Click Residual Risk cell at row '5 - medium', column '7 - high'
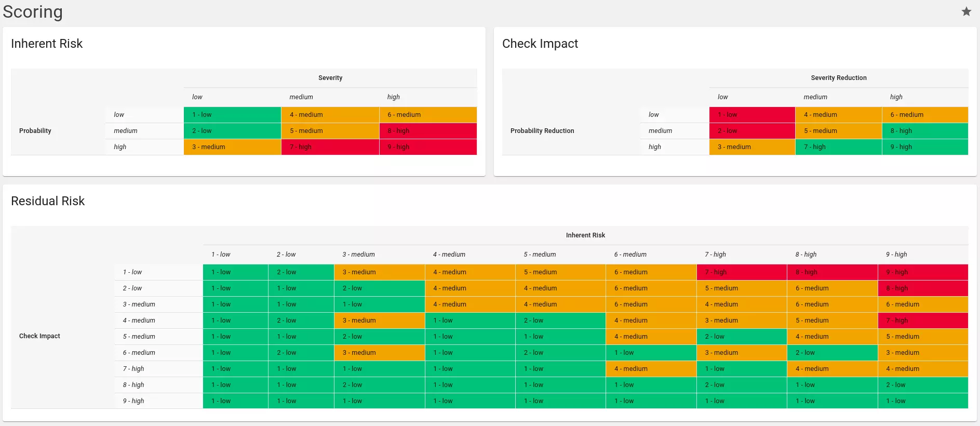The image size is (980, 426). [x=742, y=337]
